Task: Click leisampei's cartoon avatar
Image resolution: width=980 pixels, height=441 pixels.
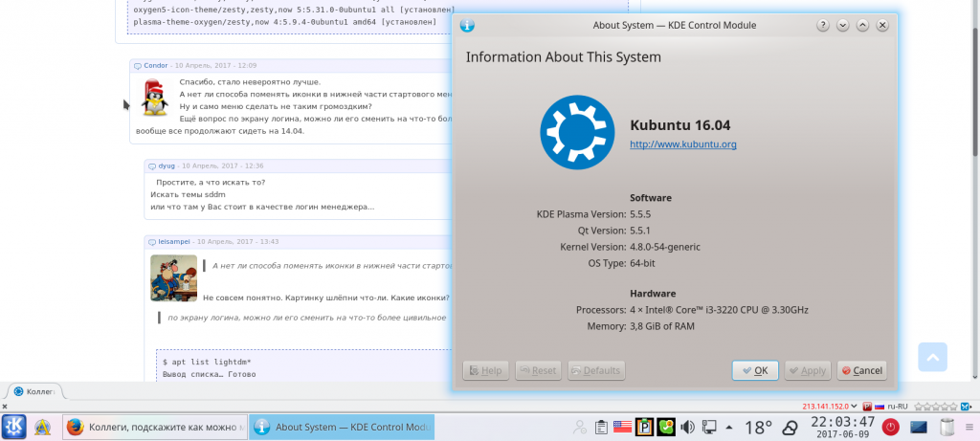Action: [174, 278]
